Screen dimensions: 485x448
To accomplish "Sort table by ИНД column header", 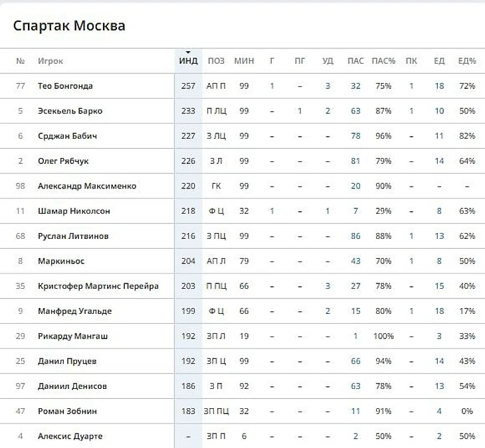I will pos(188,61).
